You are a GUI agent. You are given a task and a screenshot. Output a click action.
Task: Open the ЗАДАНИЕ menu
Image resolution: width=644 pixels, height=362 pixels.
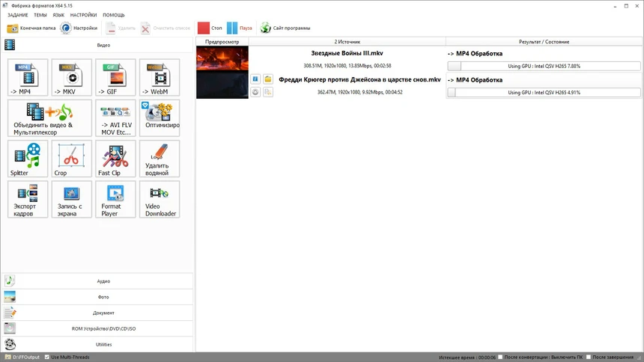pos(18,15)
